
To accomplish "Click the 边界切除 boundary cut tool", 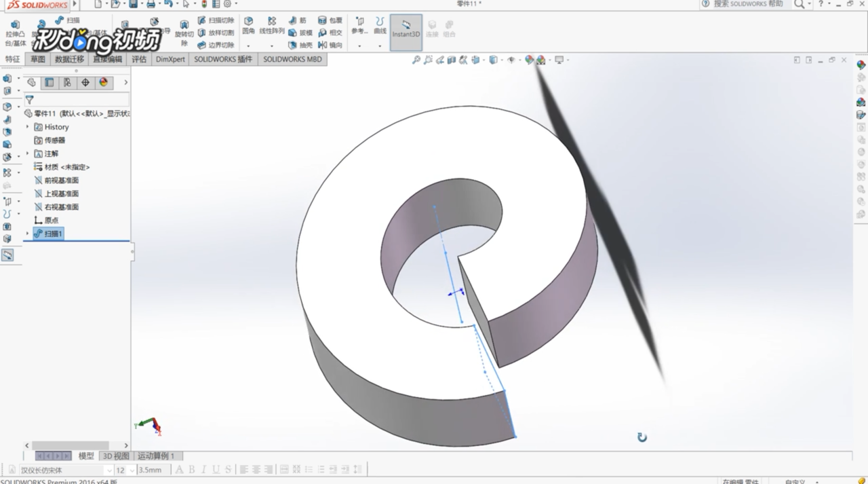I will tap(216, 45).
